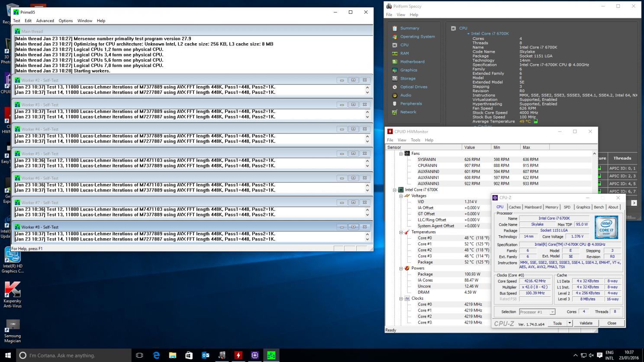Open the SPD tab in CPU-Z
Viewport: 644px width, 362px height.
point(567,207)
